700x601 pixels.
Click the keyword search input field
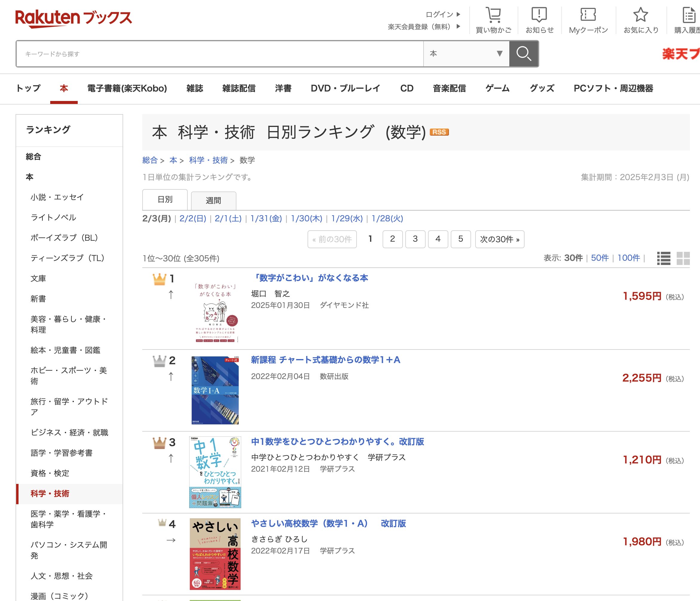click(220, 54)
